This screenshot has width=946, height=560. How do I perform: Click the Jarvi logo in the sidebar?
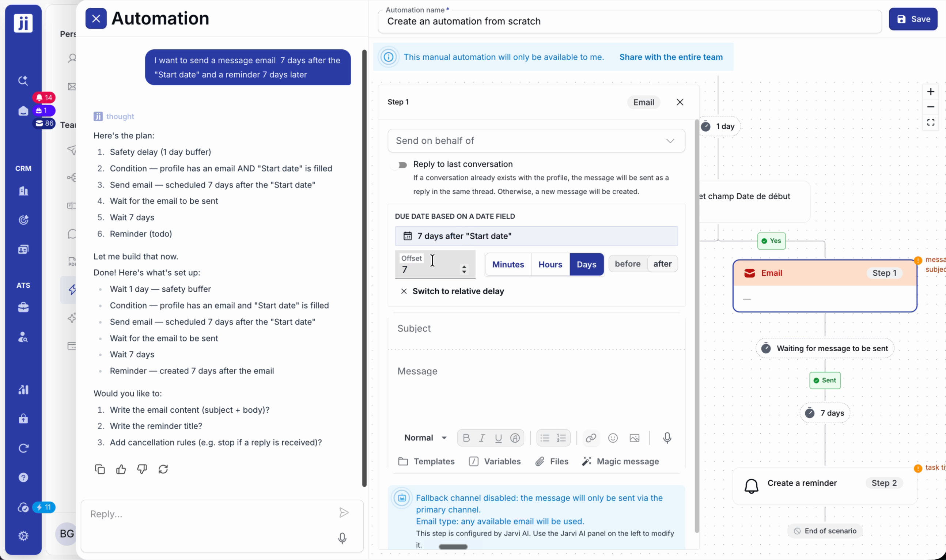coord(23,23)
